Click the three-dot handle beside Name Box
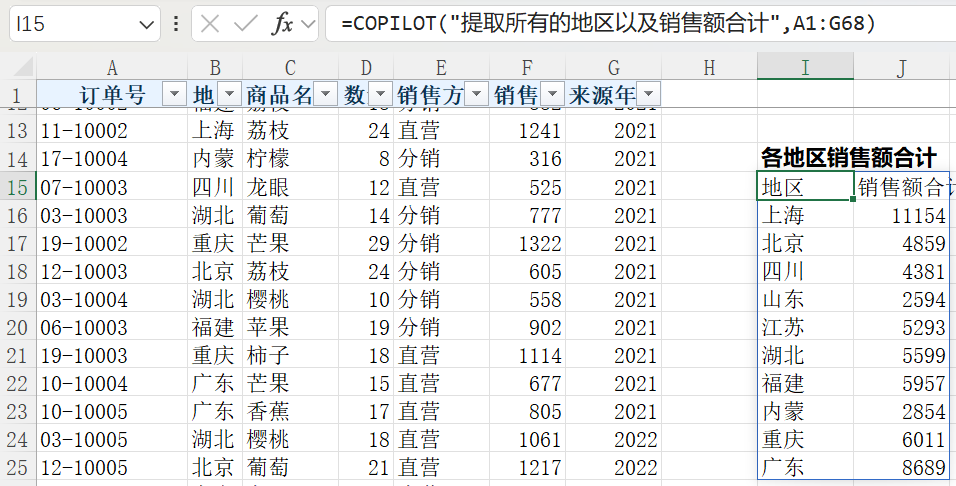This screenshot has width=956, height=486. [176, 24]
